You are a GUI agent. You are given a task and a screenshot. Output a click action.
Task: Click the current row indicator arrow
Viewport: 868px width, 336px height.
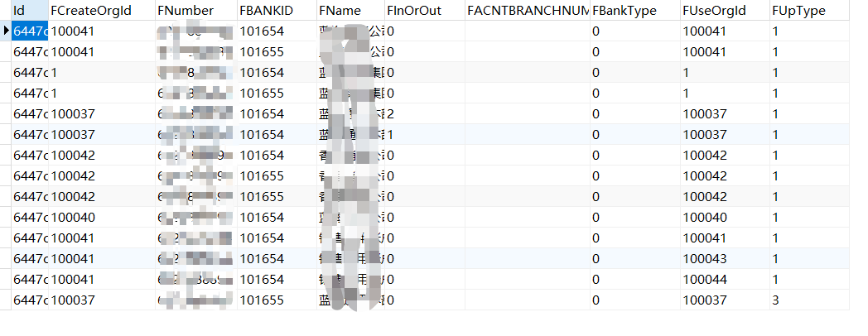(7, 31)
